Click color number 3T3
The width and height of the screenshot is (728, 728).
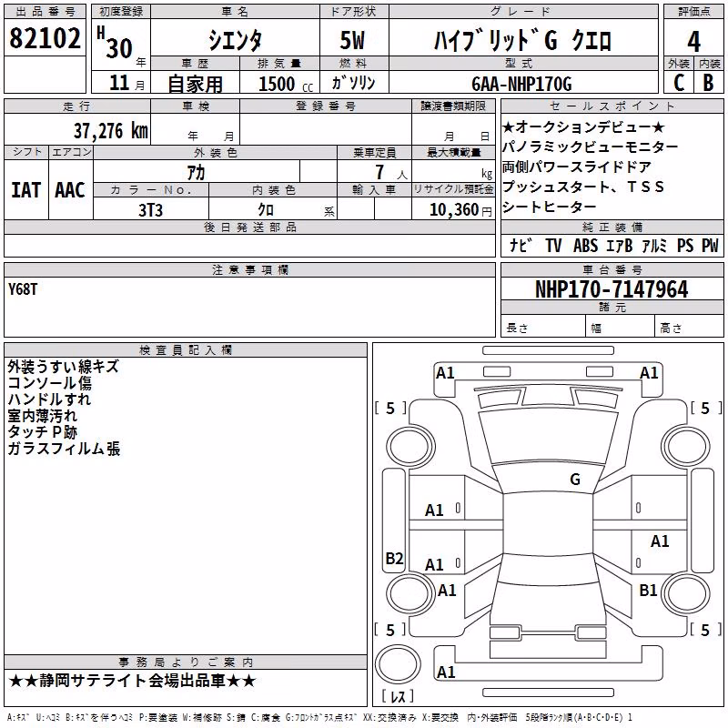[150, 210]
